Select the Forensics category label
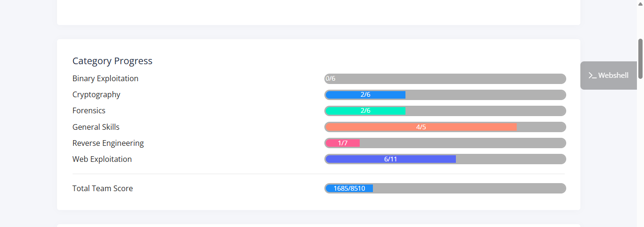 pyautogui.click(x=89, y=110)
